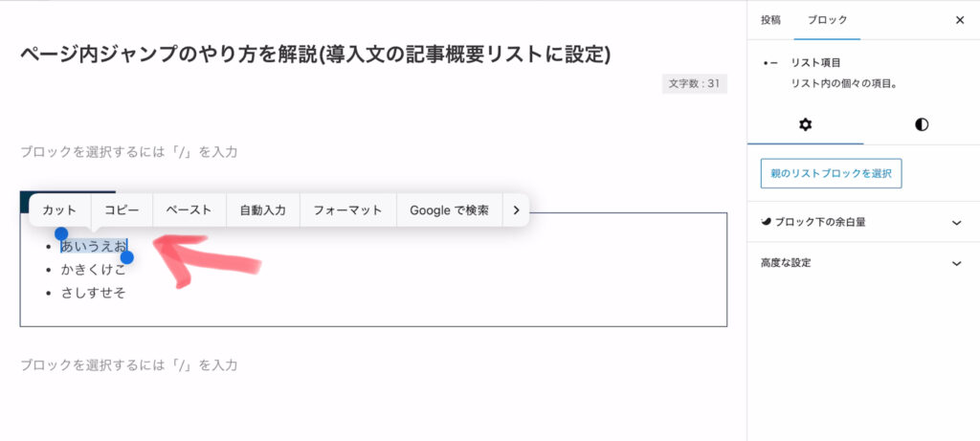Viewport: 980px width, 441px height.
Task: Choose ペースト from the context menu
Action: [x=189, y=209]
